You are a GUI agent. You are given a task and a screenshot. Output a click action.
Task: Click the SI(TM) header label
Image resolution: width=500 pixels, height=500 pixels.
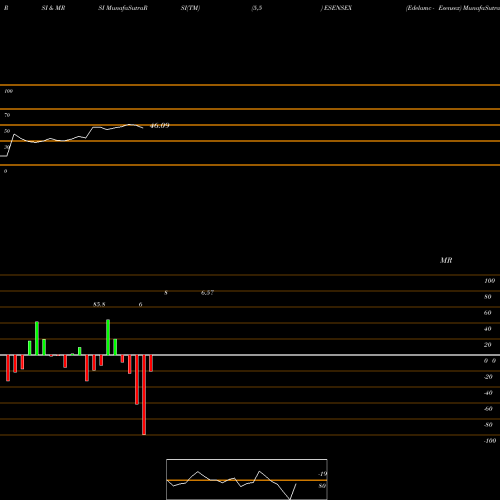[190, 8]
